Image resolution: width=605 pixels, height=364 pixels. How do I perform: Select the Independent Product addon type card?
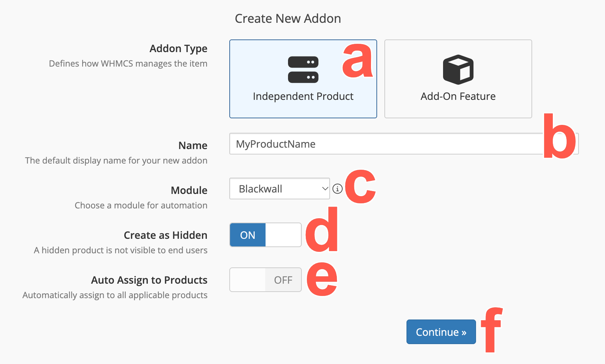pos(303,79)
